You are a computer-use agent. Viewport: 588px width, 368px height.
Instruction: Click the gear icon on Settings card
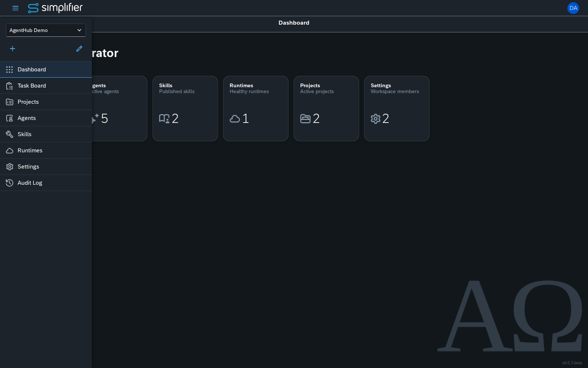376,118
